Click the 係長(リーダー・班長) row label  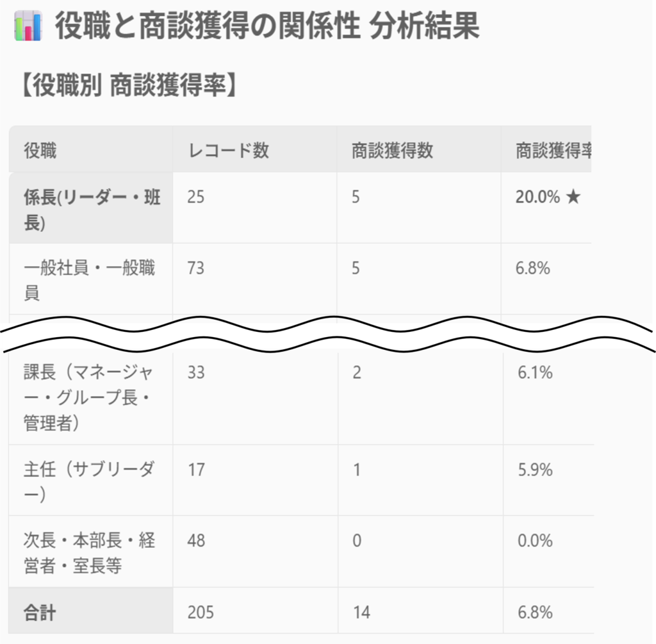coord(92,210)
